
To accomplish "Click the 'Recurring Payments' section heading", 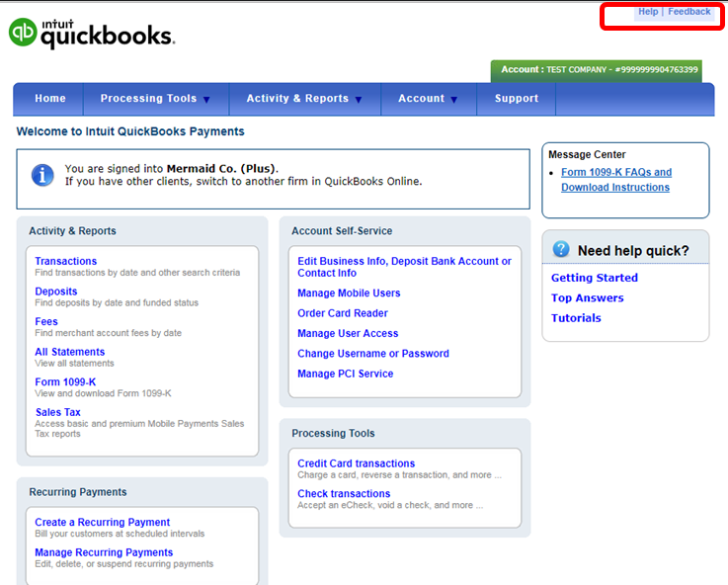I will (x=77, y=492).
